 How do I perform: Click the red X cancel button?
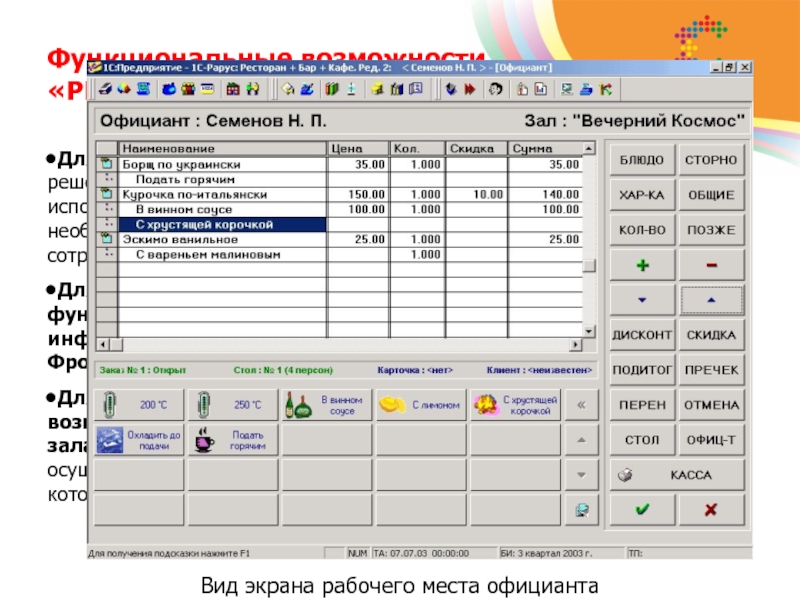(710, 509)
